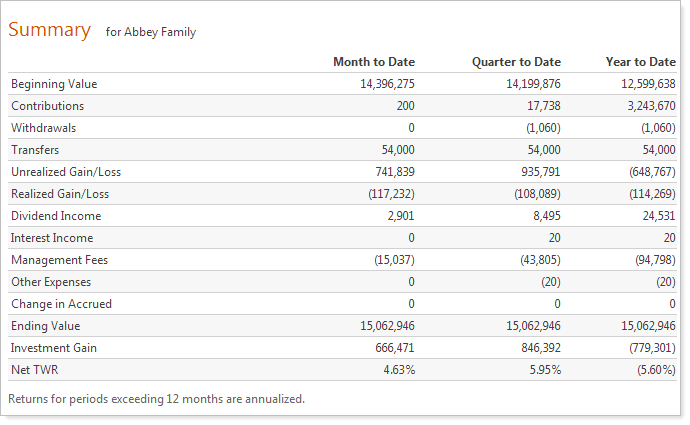Click the annualized returns footnote text
Viewport: 690px width, 425px height.
(x=155, y=399)
